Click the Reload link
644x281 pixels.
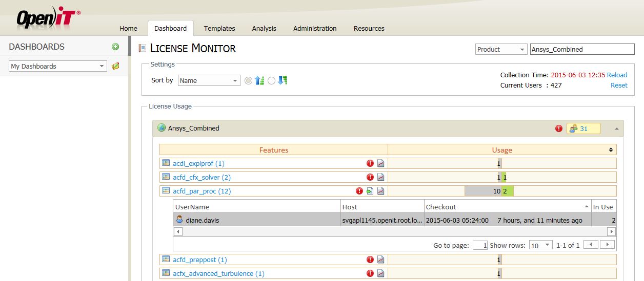coord(617,75)
